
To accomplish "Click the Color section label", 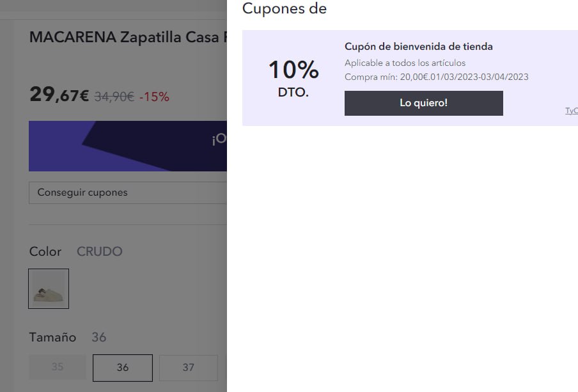I will tap(45, 251).
